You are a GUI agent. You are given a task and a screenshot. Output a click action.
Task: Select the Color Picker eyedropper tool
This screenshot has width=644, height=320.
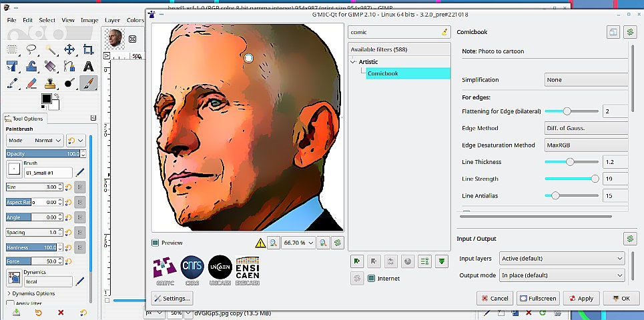[12, 83]
